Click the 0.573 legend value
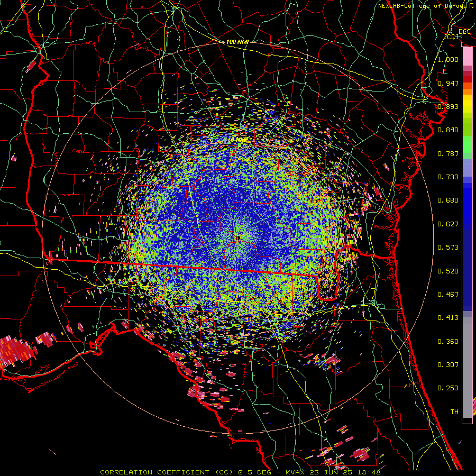Screen dimensions: 476x476 448,247
